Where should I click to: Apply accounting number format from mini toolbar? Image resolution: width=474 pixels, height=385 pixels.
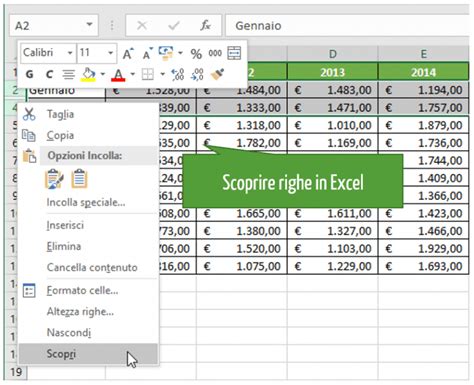click(166, 53)
